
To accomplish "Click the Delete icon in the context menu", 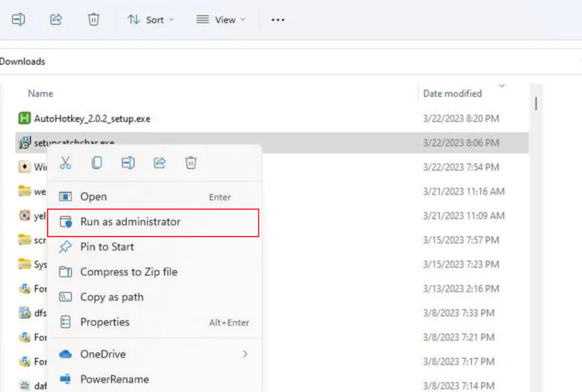I will tap(190, 162).
